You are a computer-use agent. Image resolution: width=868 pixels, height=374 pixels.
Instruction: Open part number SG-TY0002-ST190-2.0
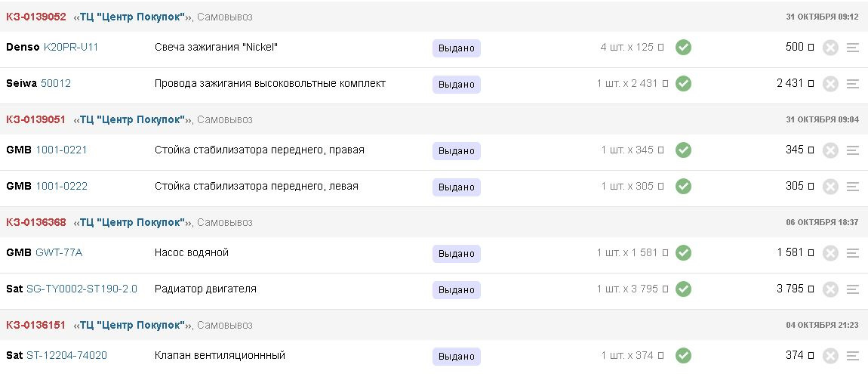pyautogui.click(x=82, y=289)
